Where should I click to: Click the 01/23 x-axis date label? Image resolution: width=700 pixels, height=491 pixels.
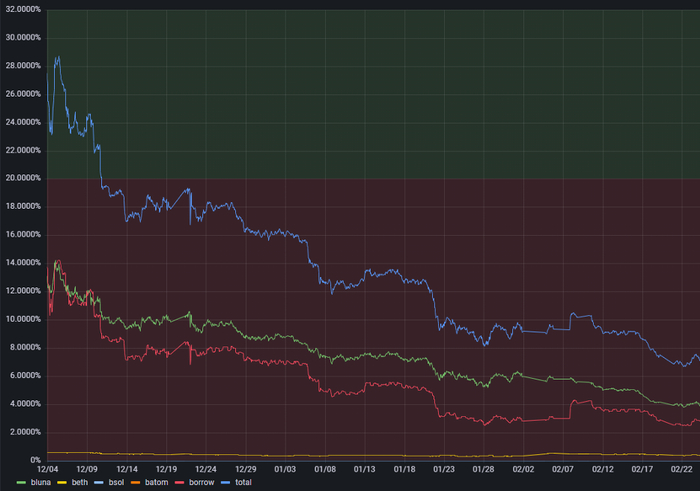point(443,469)
